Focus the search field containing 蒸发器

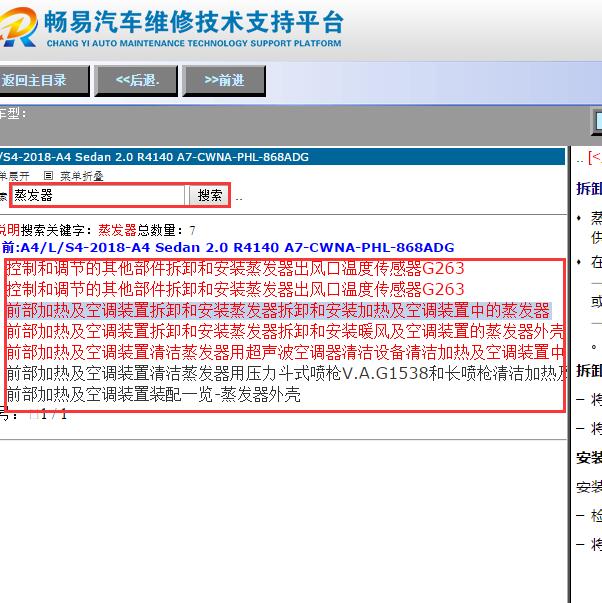click(x=98, y=195)
